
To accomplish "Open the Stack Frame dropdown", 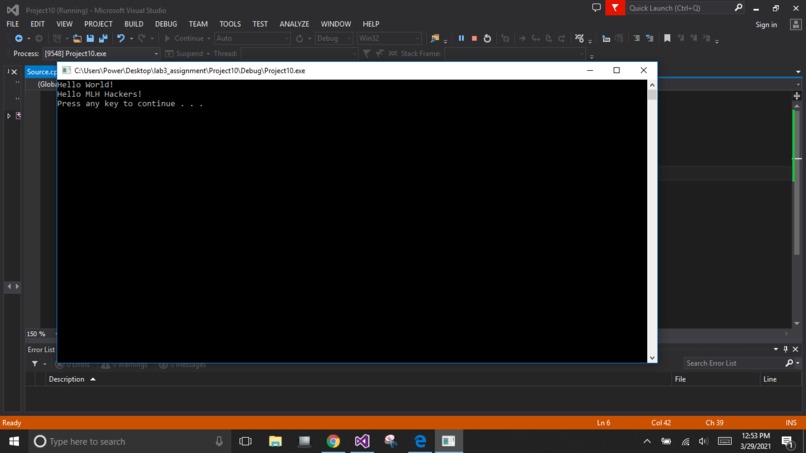I will (515, 53).
